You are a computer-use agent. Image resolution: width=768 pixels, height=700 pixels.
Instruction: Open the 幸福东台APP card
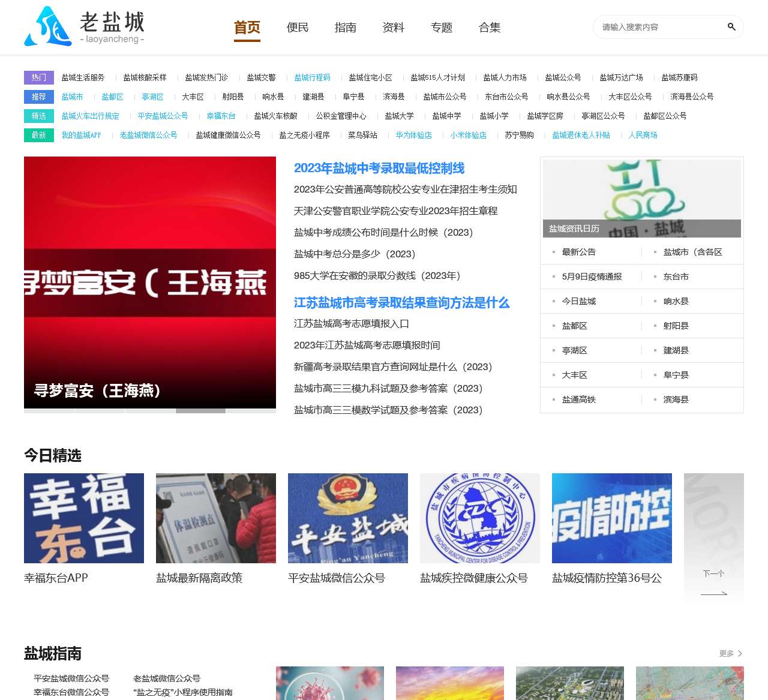click(83, 518)
